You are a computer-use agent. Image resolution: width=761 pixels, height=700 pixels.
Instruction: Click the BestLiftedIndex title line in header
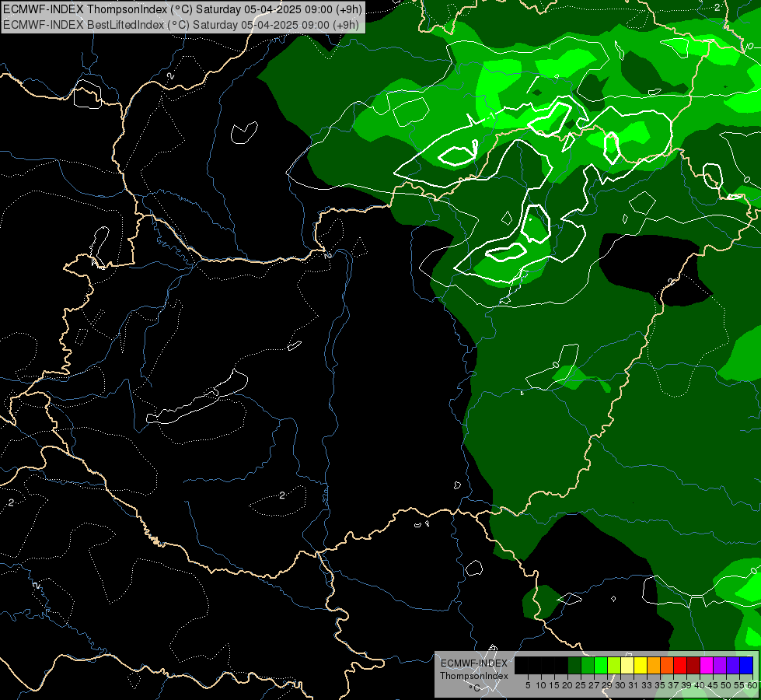click(x=181, y=25)
